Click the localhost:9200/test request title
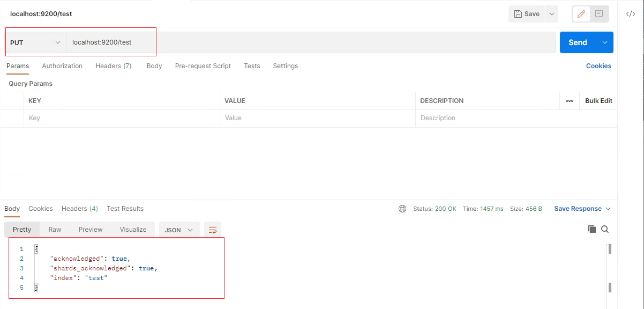Image resolution: width=644 pixels, height=309 pixels. coord(41,14)
